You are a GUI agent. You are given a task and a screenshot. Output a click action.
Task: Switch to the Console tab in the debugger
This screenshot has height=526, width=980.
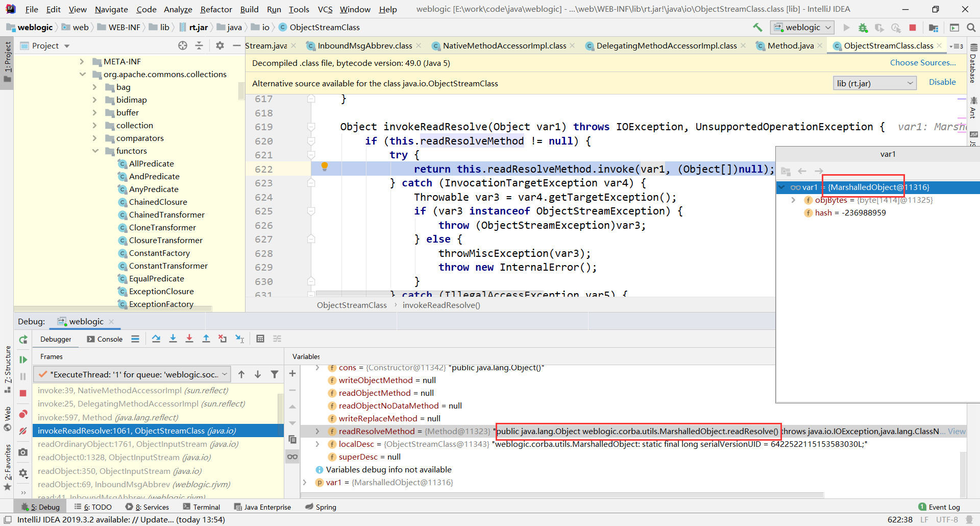coord(105,339)
